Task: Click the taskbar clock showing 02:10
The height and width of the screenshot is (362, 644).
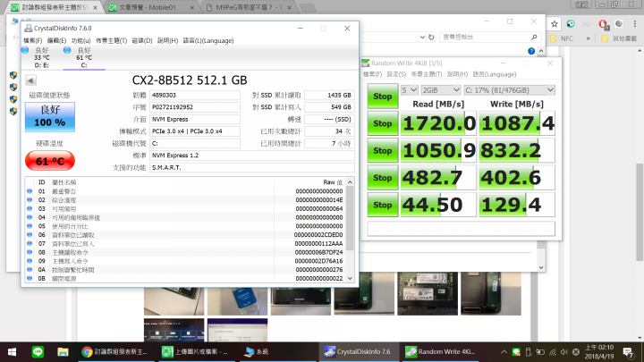Action: pos(598,352)
